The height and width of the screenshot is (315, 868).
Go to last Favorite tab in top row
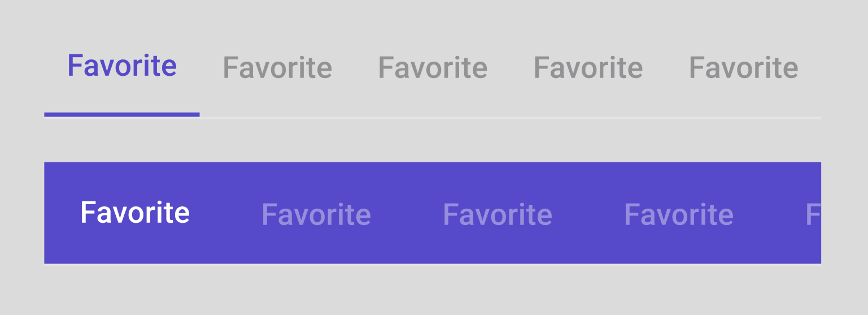click(x=743, y=68)
